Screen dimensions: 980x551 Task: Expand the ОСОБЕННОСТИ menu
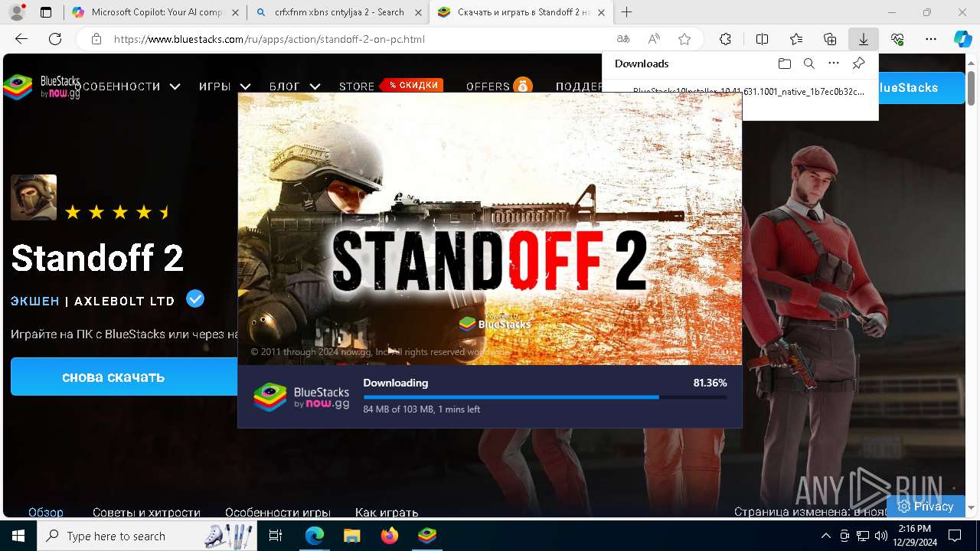pos(127,86)
